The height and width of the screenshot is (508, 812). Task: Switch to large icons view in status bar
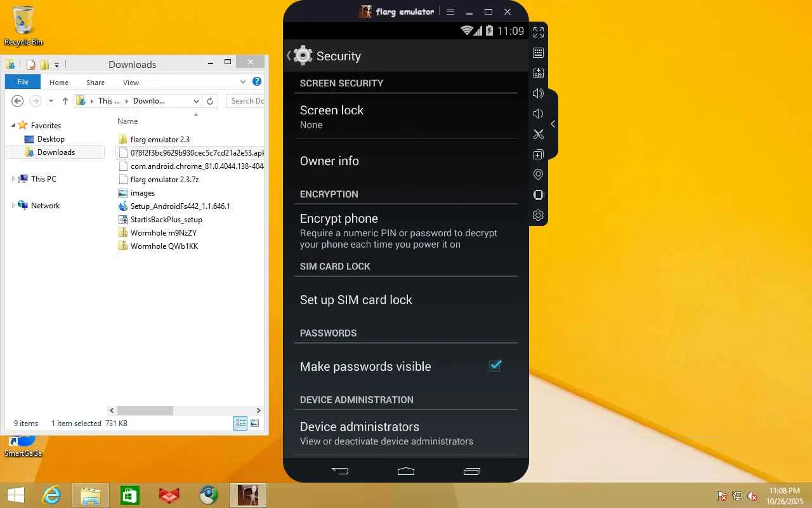point(254,424)
